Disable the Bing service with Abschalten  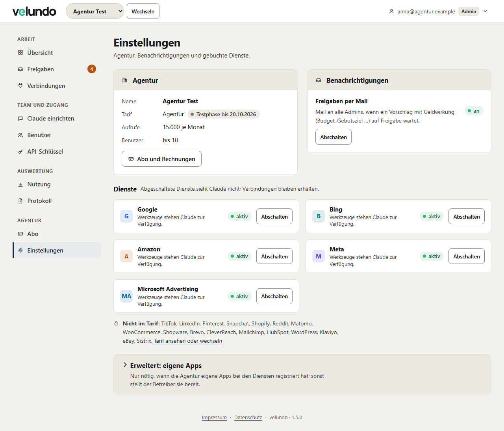[467, 216]
